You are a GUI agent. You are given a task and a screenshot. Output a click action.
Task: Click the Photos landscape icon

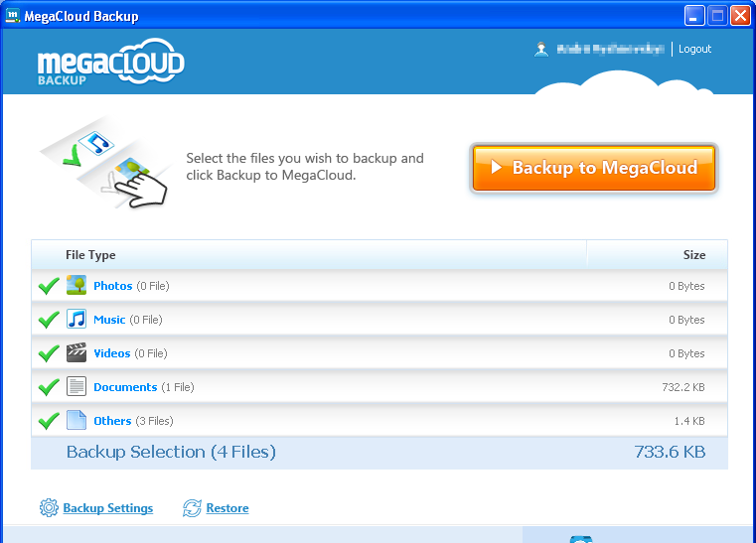76,285
